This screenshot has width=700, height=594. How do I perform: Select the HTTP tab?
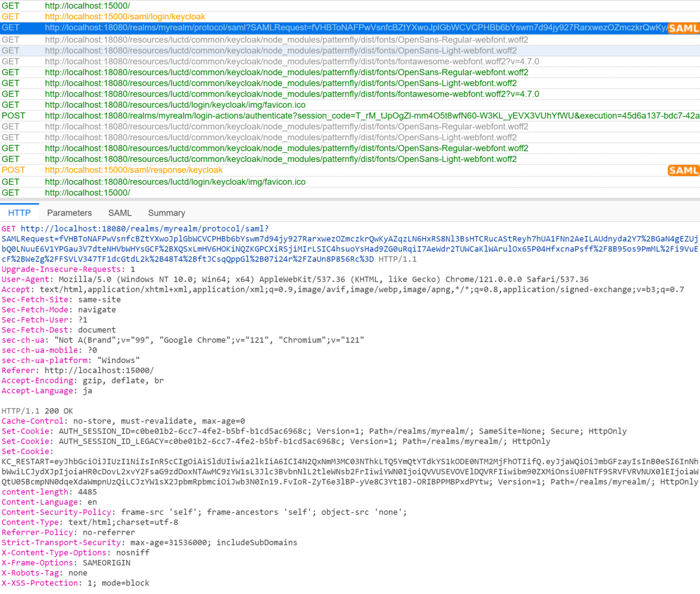[19, 213]
